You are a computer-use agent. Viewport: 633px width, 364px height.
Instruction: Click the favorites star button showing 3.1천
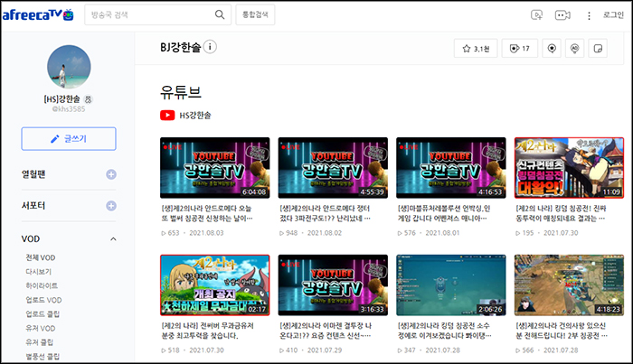coord(474,48)
